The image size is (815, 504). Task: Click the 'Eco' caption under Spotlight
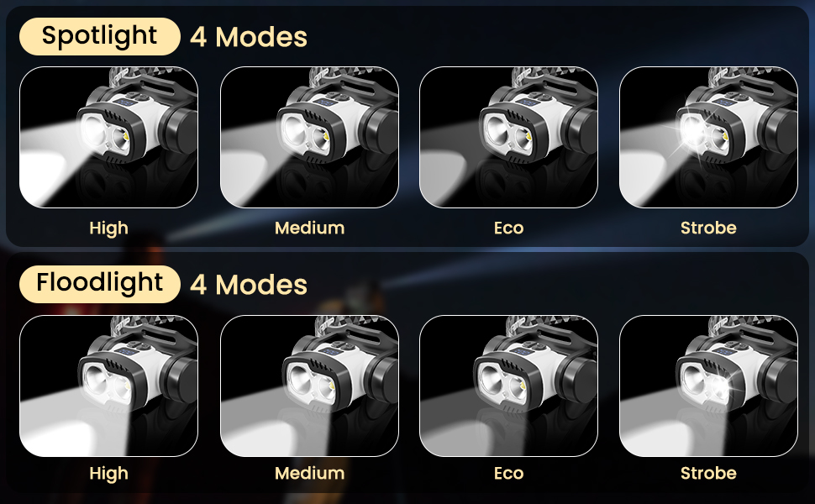[509, 228]
